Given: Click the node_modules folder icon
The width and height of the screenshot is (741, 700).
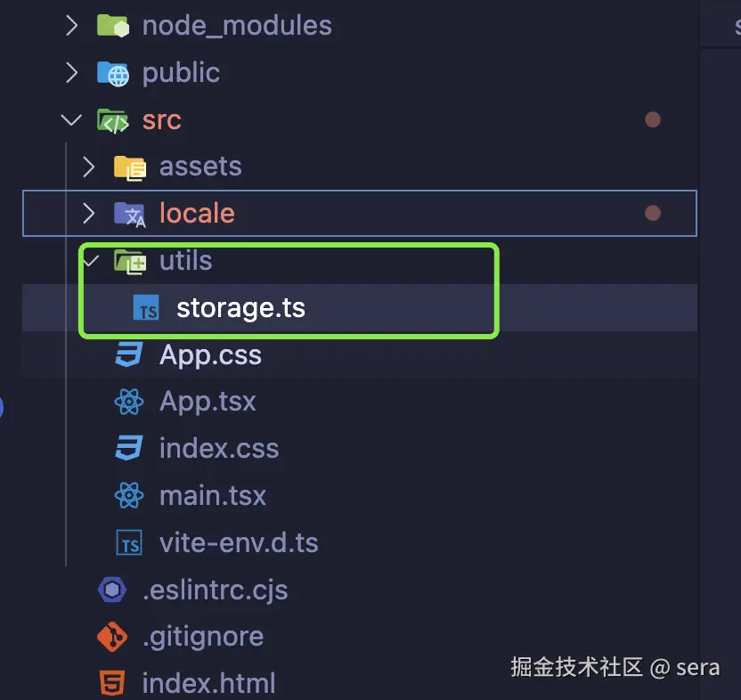Looking at the screenshot, I should point(113,25).
